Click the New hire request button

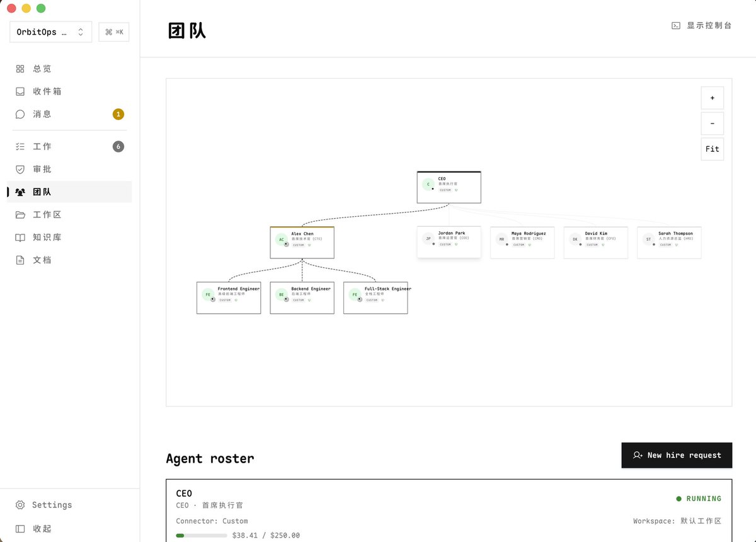pyautogui.click(x=677, y=455)
